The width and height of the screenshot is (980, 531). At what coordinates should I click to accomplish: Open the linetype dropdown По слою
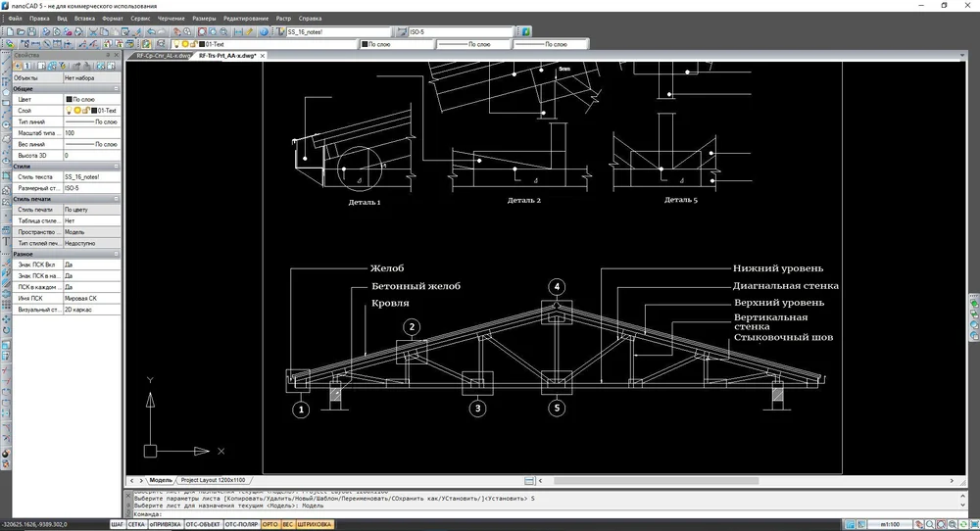coord(473,44)
